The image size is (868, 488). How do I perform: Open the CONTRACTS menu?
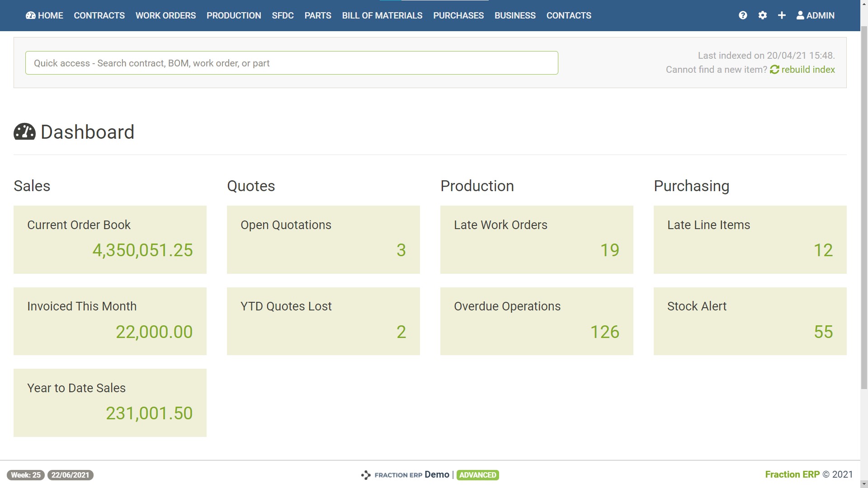point(99,15)
